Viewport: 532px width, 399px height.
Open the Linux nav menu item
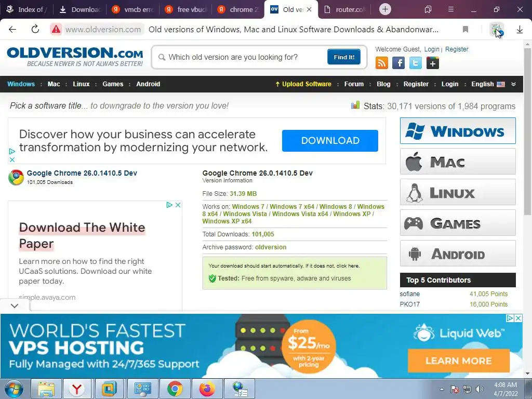pos(81,84)
